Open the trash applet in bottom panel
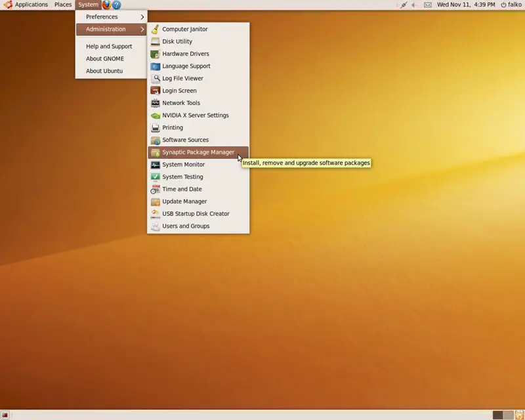 coord(519,415)
